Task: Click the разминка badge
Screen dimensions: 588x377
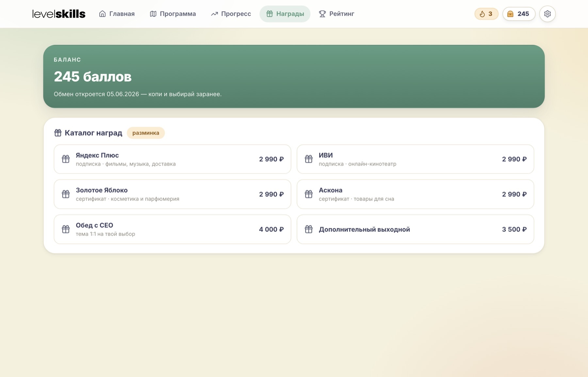Action: click(146, 133)
